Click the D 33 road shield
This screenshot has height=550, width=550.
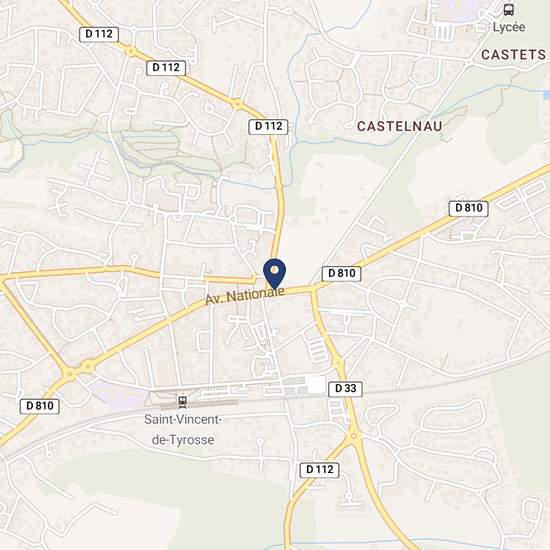pos(346,389)
